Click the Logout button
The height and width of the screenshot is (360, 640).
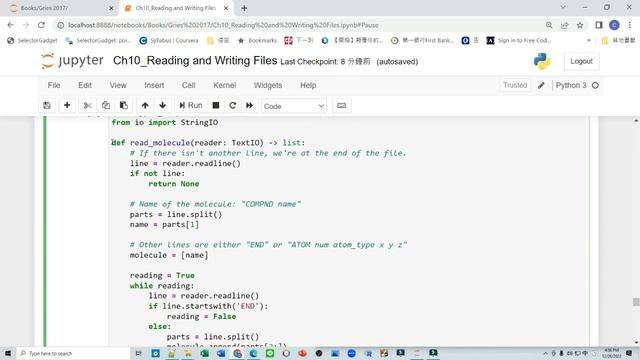point(581,61)
